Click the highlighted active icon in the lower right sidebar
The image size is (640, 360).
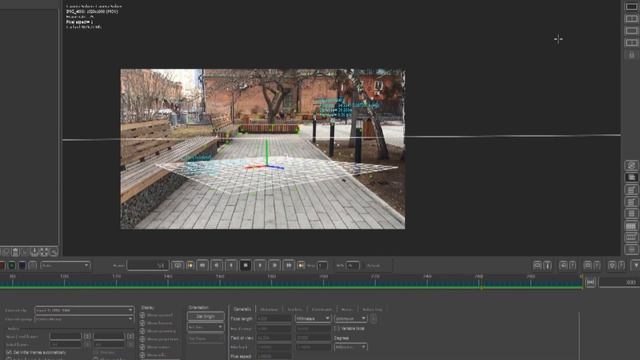click(631, 178)
